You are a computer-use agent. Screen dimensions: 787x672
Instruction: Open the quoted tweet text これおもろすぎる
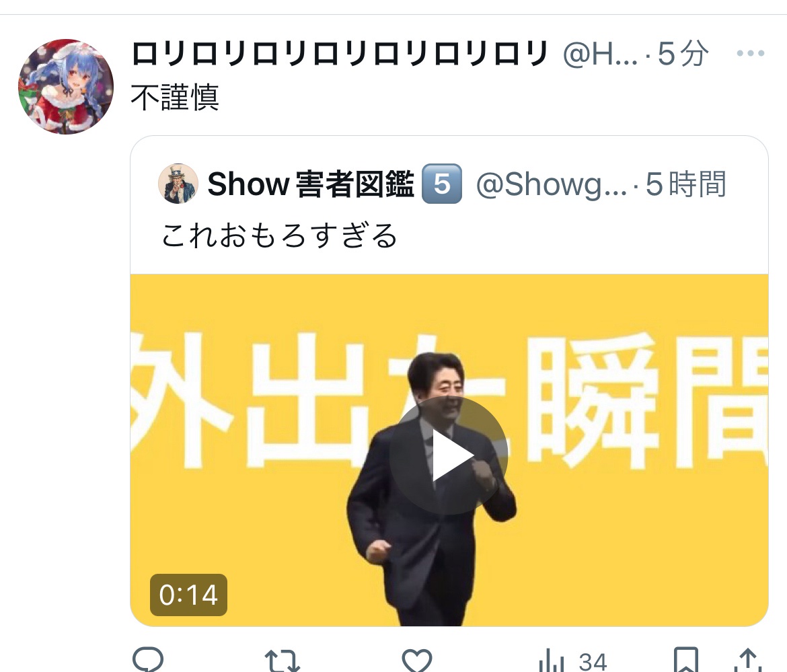(x=280, y=235)
